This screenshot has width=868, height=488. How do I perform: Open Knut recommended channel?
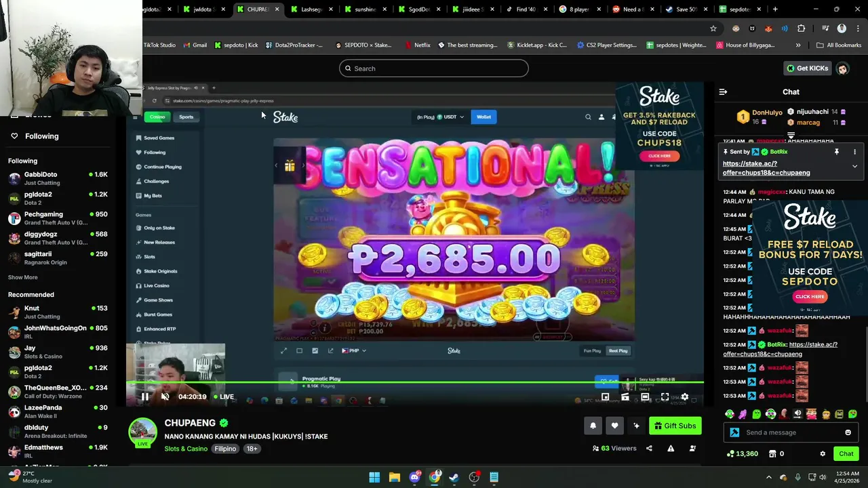coord(58,312)
